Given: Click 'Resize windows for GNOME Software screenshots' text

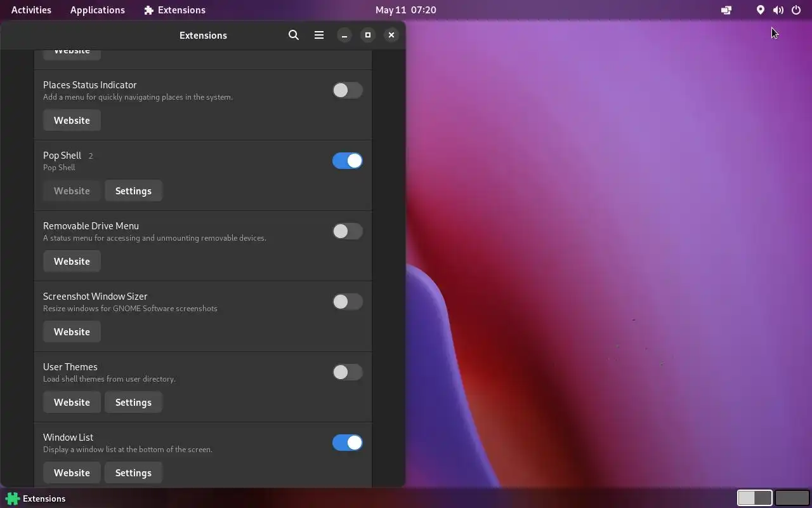Looking at the screenshot, I should (130, 309).
